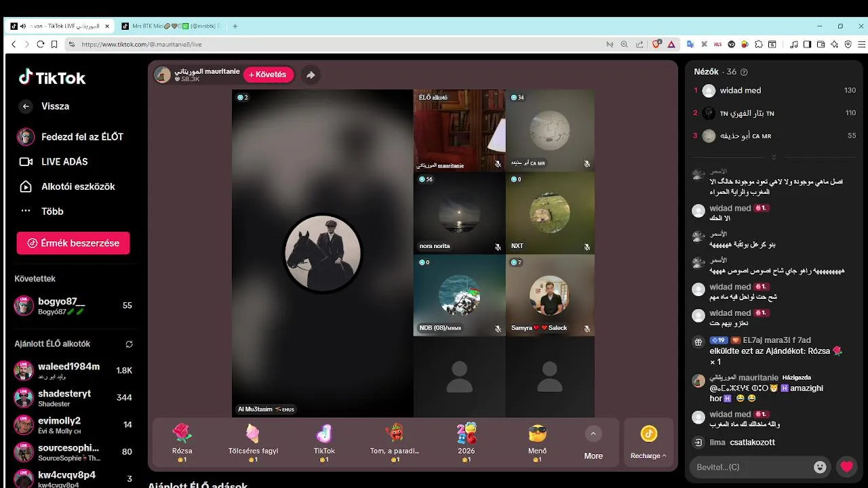Open the emoji picker in chat
Viewport: 868px width, 488px height.
(x=820, y=467)
